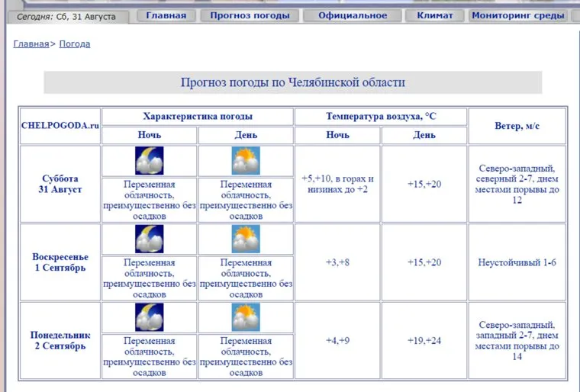
Task: Follow the Главная breadcrumb link
Action: (31, 44)
